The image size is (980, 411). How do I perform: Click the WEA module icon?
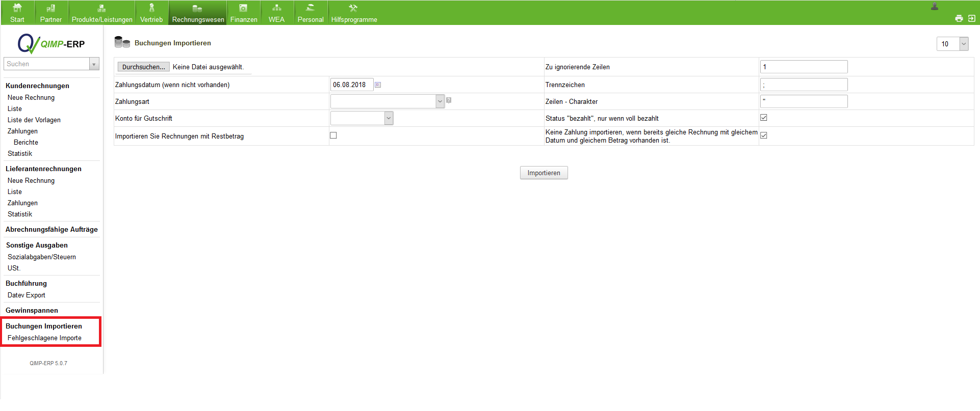[276, 8]
